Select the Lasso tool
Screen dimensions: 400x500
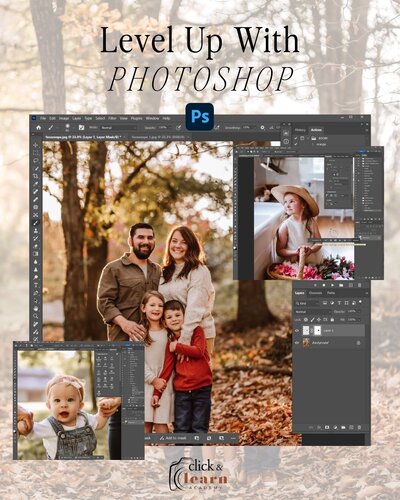click(x=36, y=160)
